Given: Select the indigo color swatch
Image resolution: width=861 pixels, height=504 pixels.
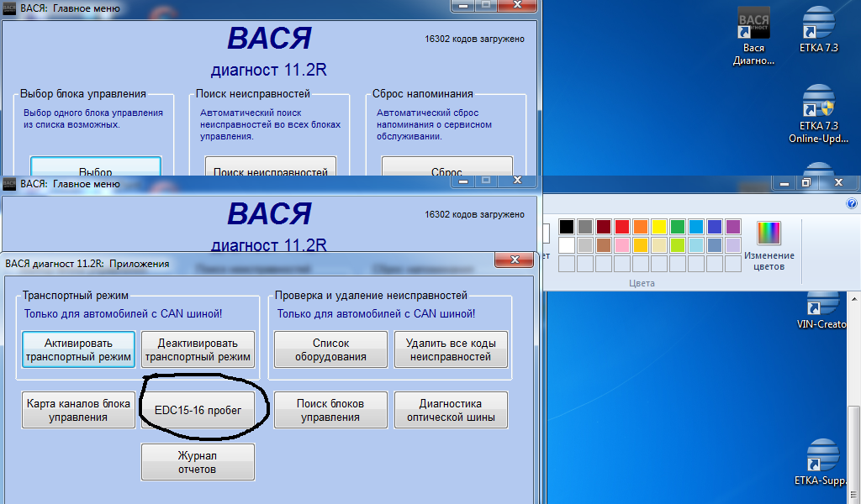Looking at the screenshot, I should point(715,227).
